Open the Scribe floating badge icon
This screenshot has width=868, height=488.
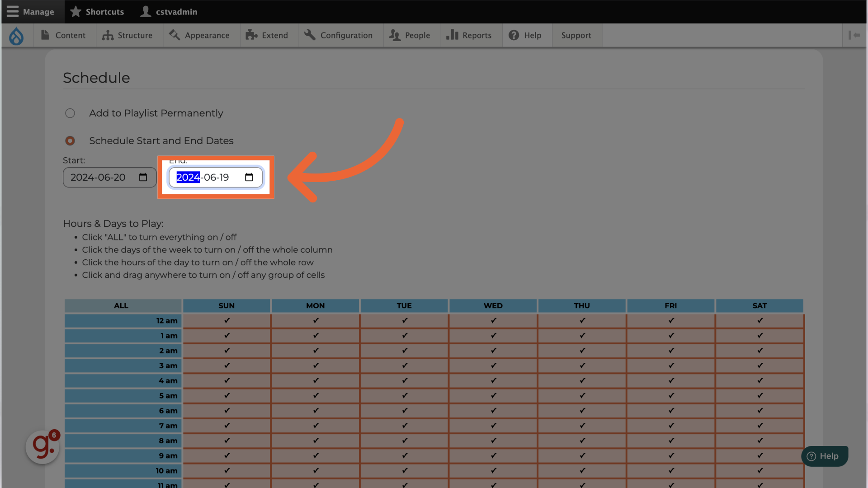(42, 447)
